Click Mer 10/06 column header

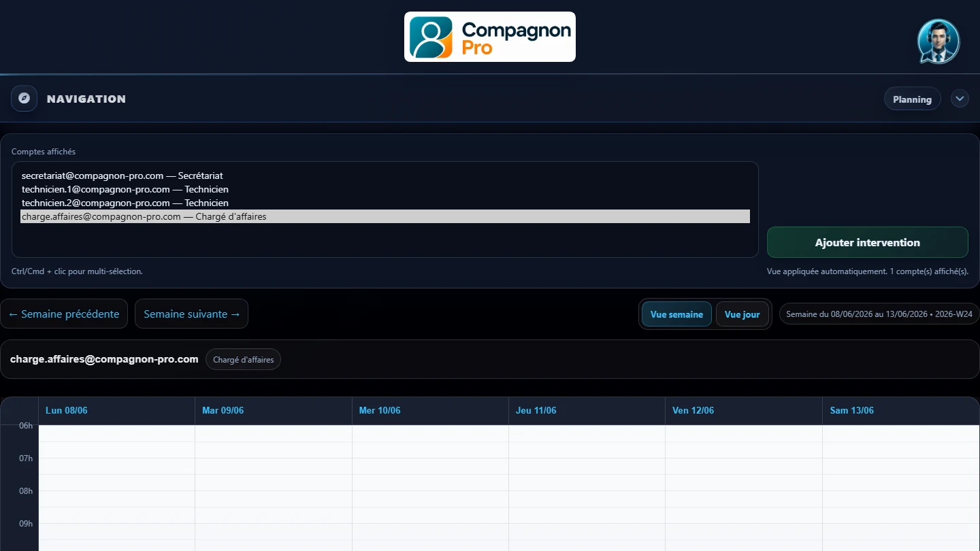point(430,410)
